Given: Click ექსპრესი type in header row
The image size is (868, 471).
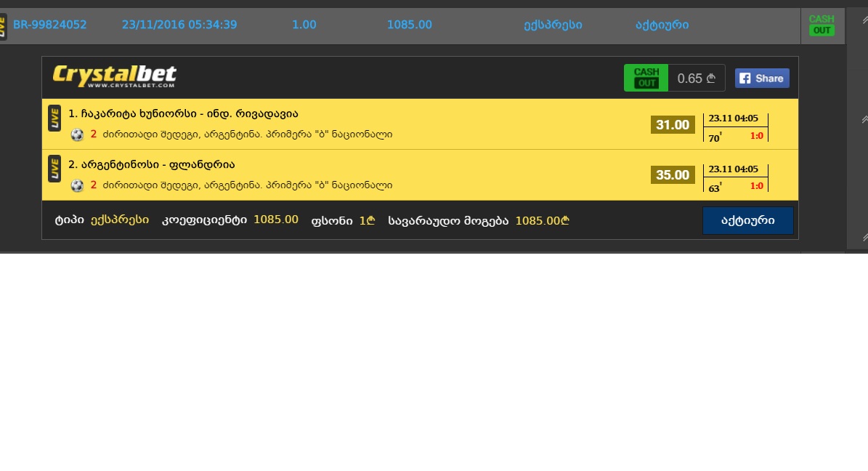Looking at the screenshot, I should coord(553,25).
